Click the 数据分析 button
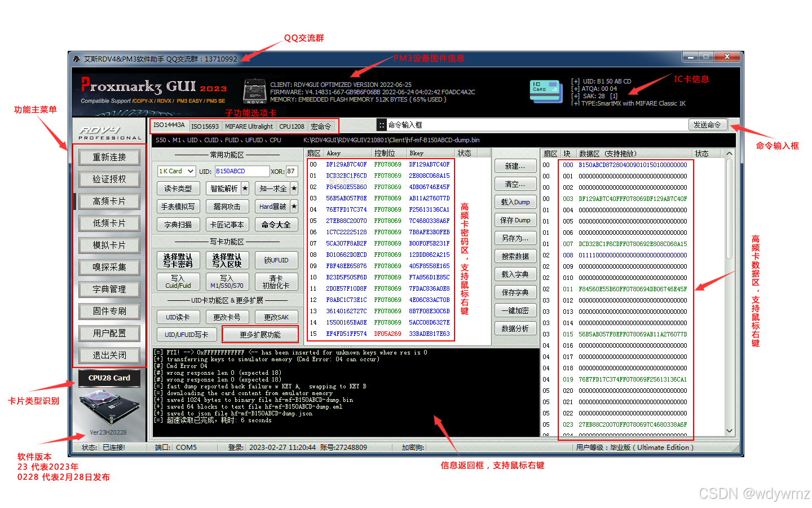The image size is (812, 508). (x=515, y=329)
